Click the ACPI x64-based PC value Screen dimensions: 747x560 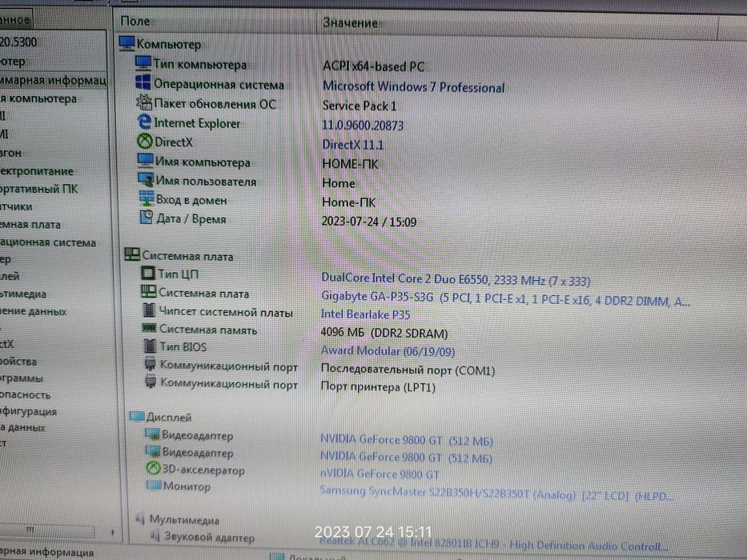[373, 66]
